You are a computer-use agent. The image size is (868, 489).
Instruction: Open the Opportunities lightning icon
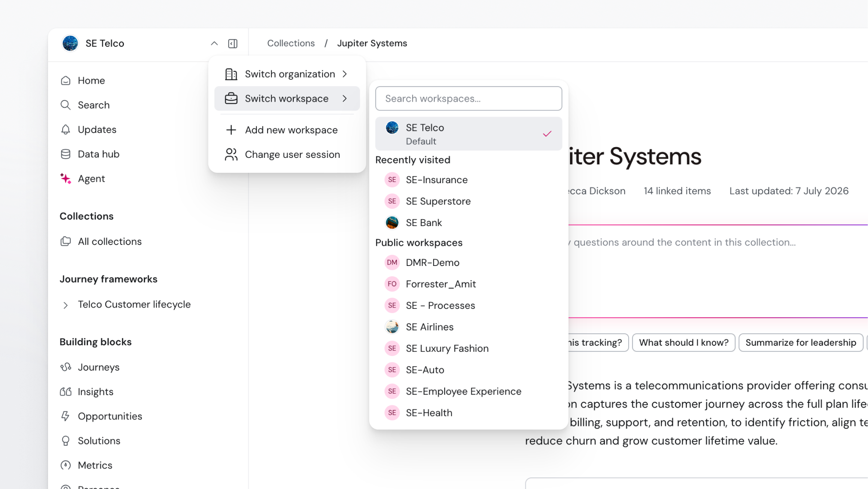tap(66, 416)
